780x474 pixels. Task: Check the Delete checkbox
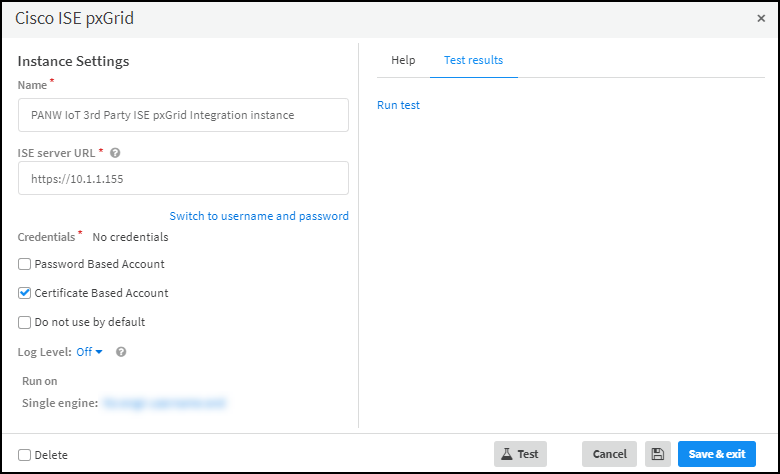point(25,454)
